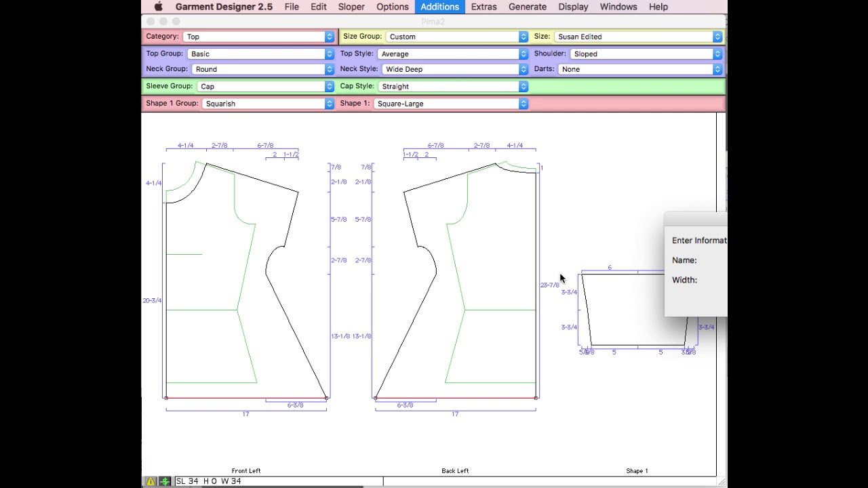The height and width of the screenshot is (488, 868).
Task: Expand the Cap Style dropdown showing Straight
Action: pyautogui.click(x=453, y=86)
